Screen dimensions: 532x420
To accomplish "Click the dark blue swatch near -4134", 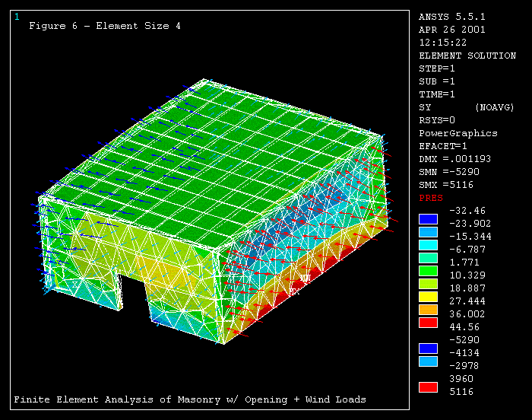I will [x=429, y=348].
